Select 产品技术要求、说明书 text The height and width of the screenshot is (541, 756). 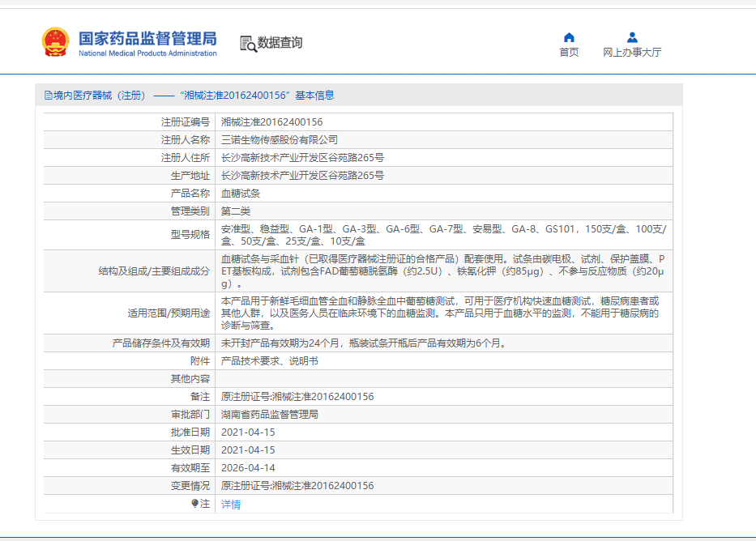(x=270, y=361)
